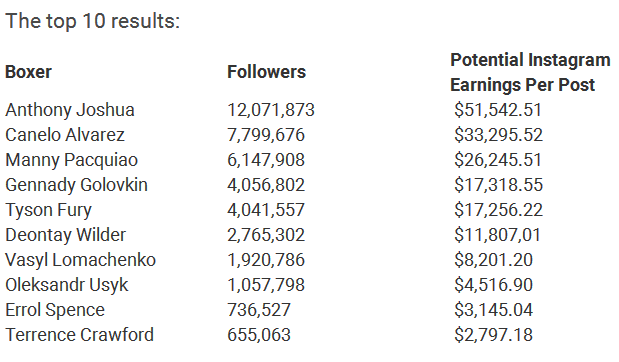The width and height of the screenshot is (619, 362).
Task: Select the Deontay Wilder name
Action: 66,235
